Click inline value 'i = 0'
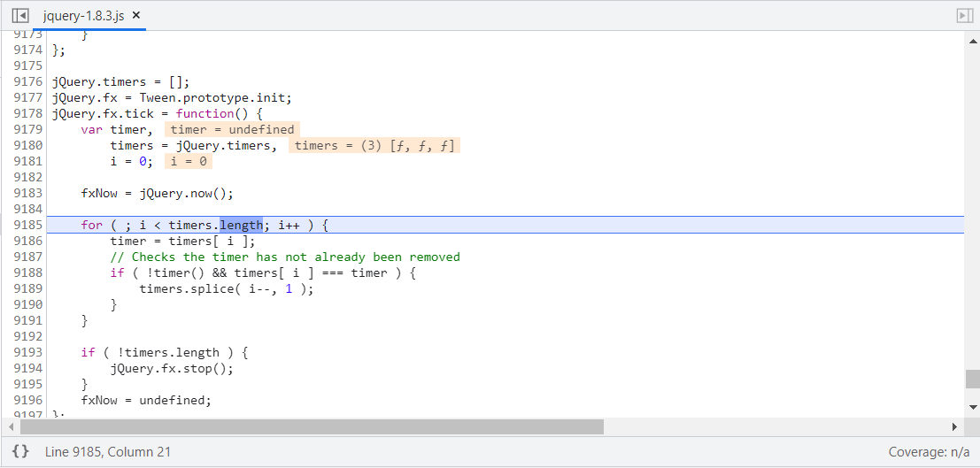This screenshot has width=980, height=468. [189, 161]
